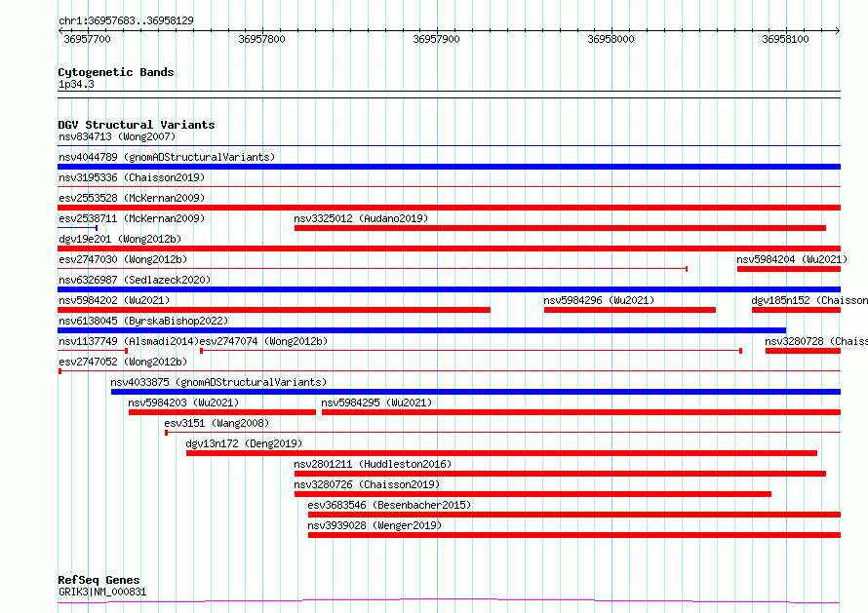Select the nsv5984296 (Wu2021) label

599,300
